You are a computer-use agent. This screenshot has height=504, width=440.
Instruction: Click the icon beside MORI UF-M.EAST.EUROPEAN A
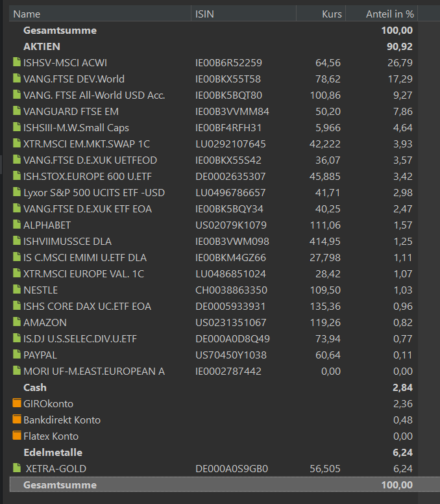[x=17, y=370]
